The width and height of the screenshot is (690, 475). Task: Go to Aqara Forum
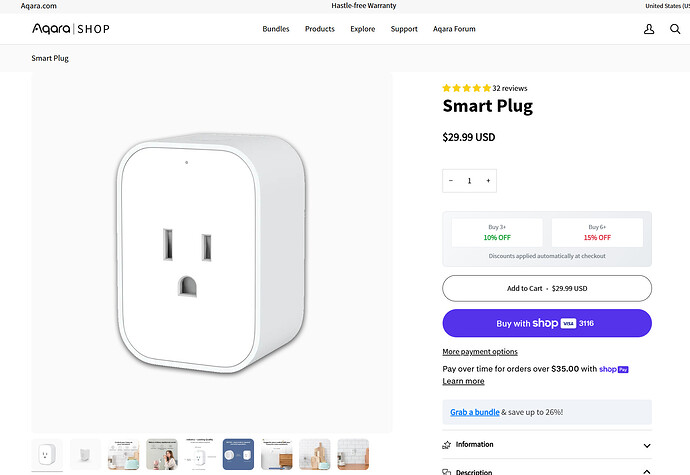(x=454, y=29)
